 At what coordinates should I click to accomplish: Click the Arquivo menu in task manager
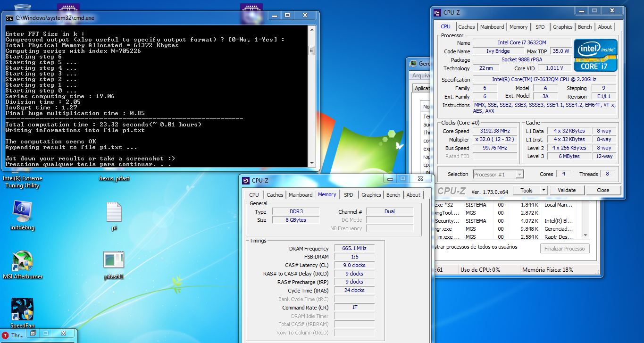pos(420,75)
